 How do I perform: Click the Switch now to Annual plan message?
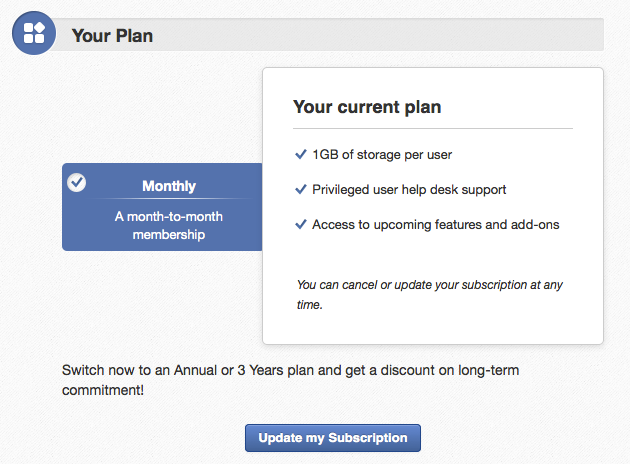290,380
